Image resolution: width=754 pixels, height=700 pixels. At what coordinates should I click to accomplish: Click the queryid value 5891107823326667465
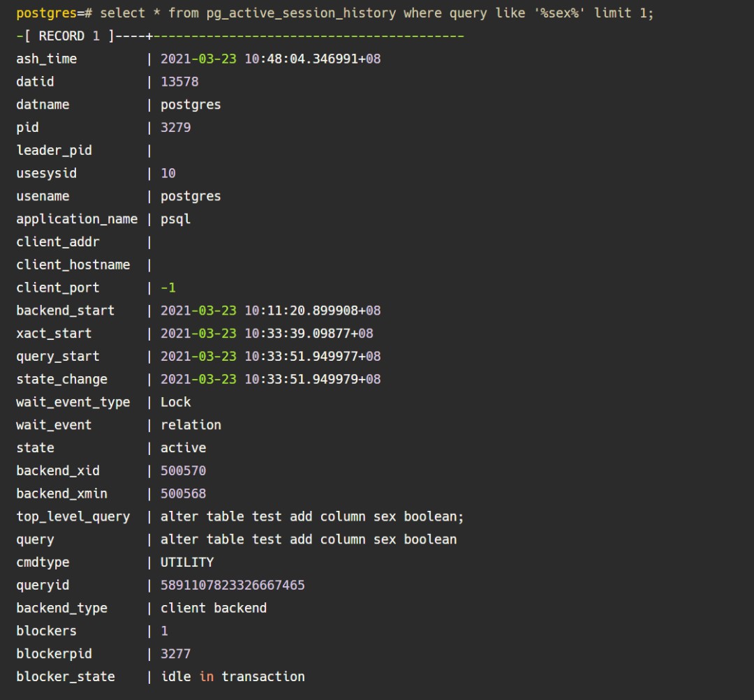[232, 585]
